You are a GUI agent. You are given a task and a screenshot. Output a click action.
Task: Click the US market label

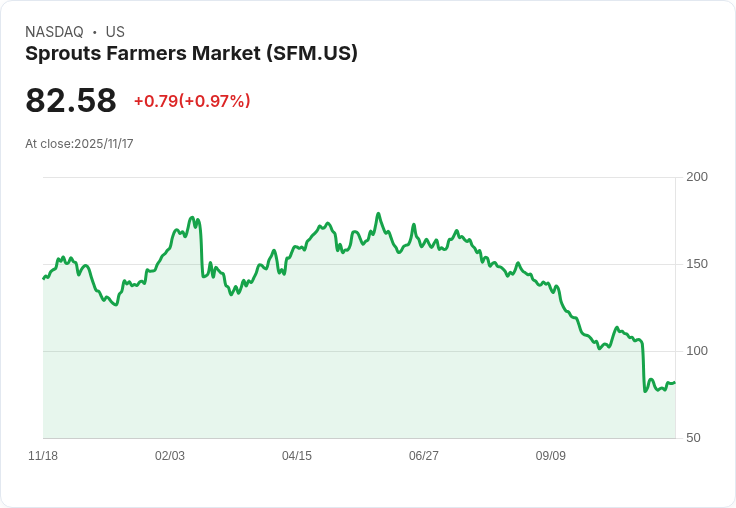115,32
